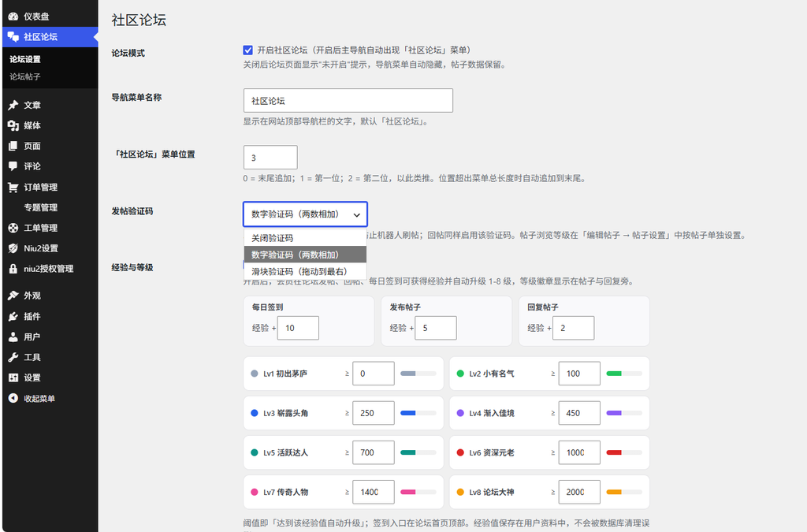Click the Lv5 teal progress bar
This screenshot has height=532, width=807.
[418, 452]
